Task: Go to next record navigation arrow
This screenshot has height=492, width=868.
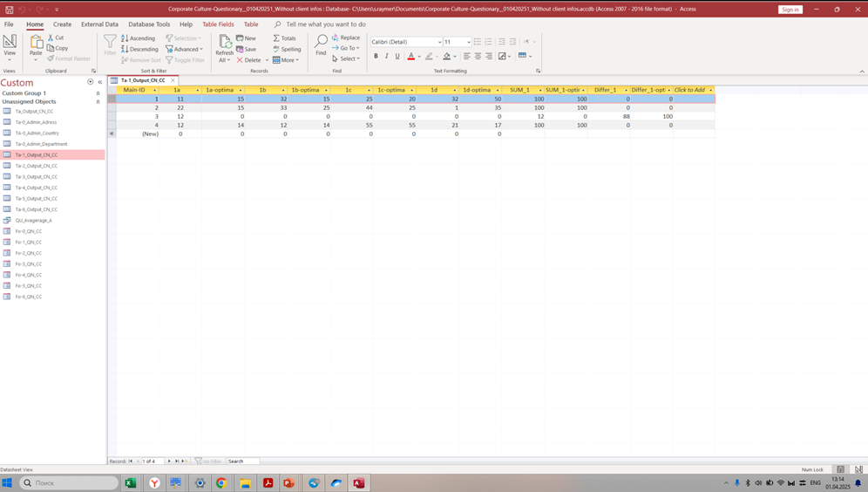Action: pyautogui.click(x=169, y=461)
